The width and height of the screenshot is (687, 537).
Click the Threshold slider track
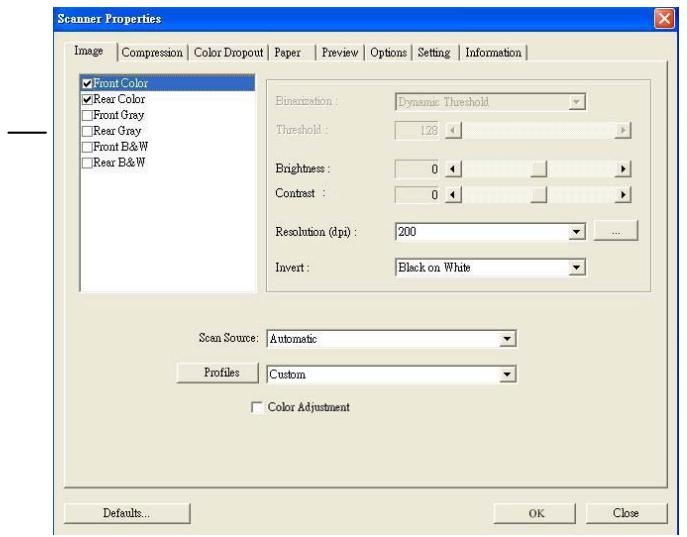538,131
